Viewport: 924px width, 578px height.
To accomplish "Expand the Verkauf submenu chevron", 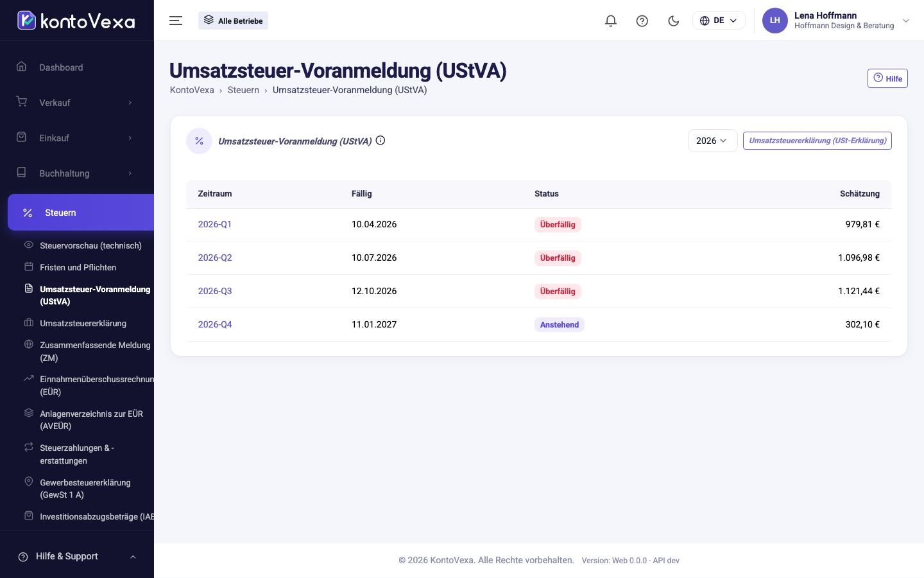I will click(130, 103).
